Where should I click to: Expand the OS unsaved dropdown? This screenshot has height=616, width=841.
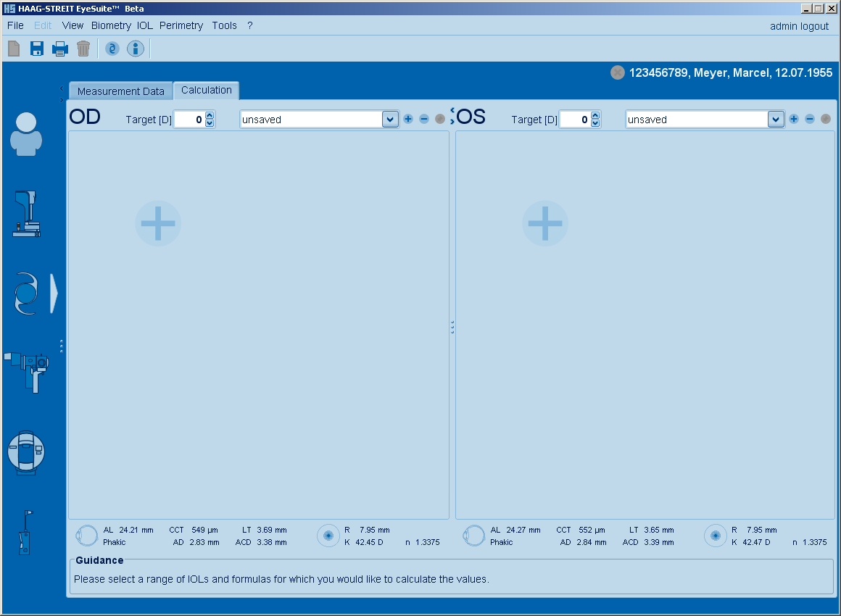776,120
